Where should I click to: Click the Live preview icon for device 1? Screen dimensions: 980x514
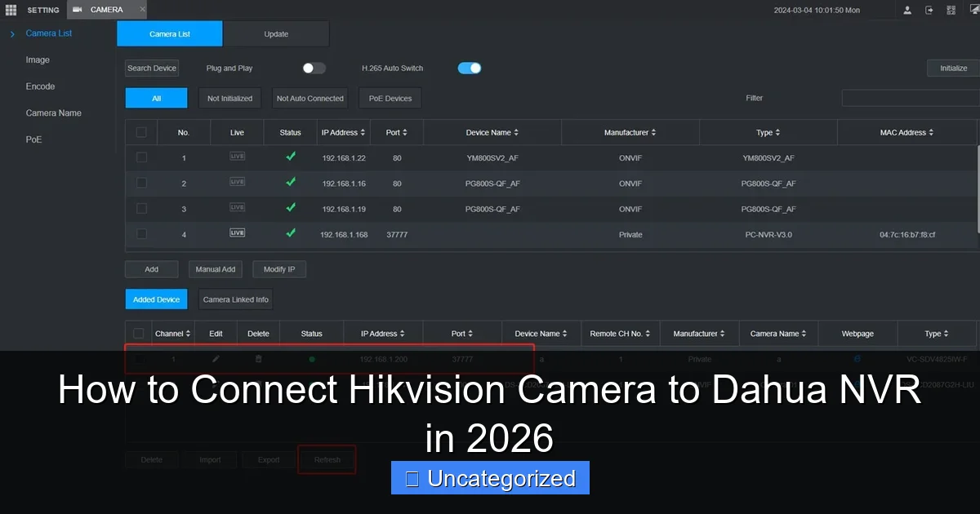pos(237,157)
